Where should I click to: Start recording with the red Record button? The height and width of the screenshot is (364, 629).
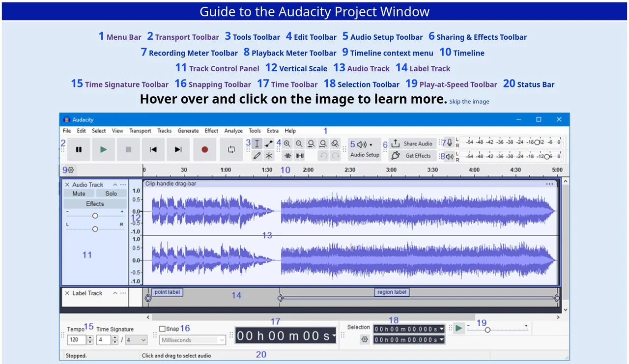tap(205, 150)
